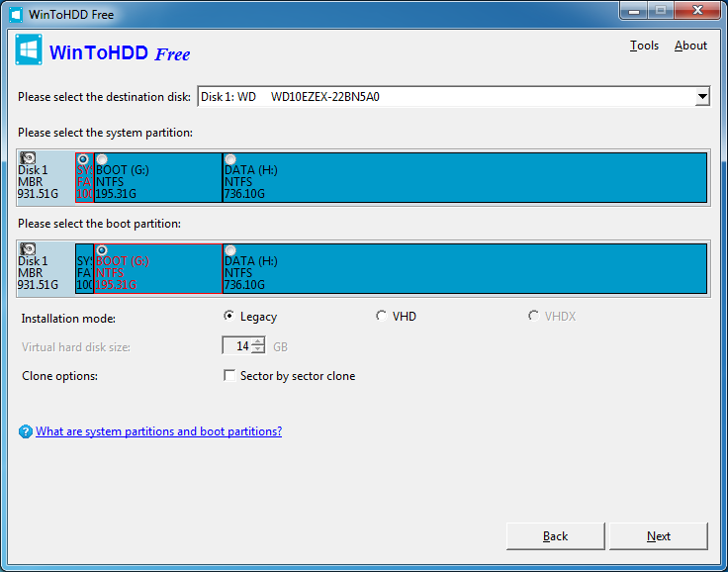Click 'Please select the boot partition:' label
728x572 pixels.
click(x=99, y=224)
